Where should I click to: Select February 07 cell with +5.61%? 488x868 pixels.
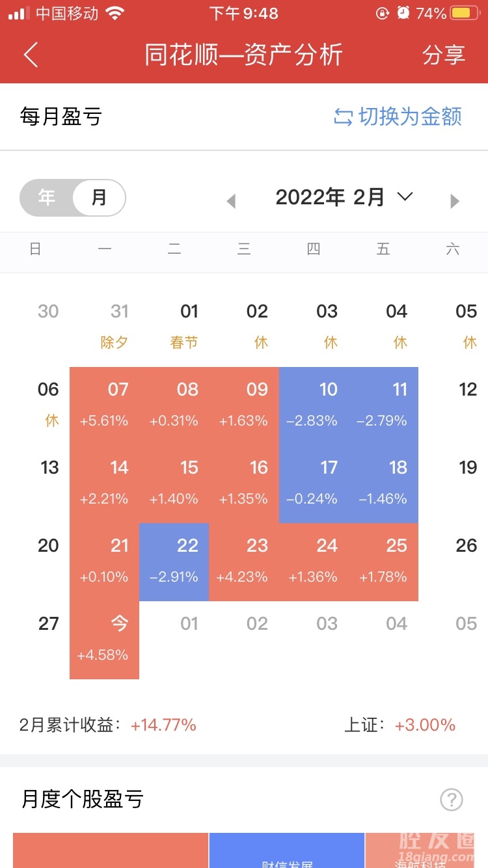point(105,405)
